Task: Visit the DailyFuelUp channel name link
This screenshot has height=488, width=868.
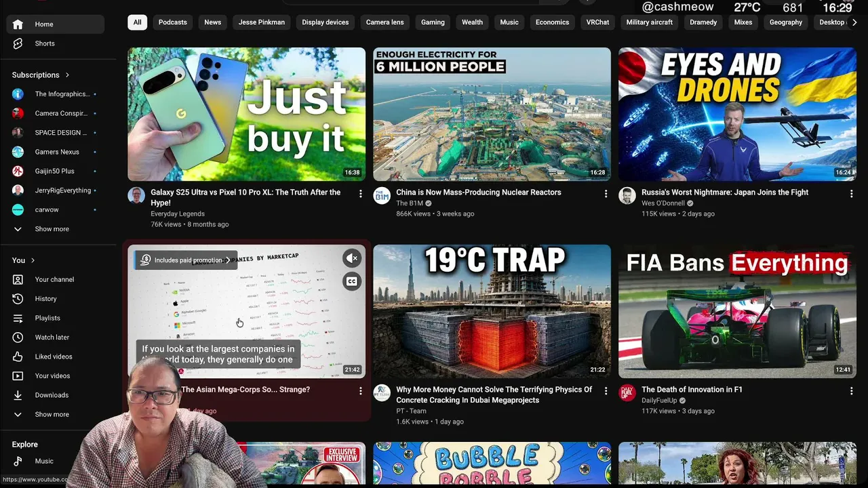Action: 659,401
